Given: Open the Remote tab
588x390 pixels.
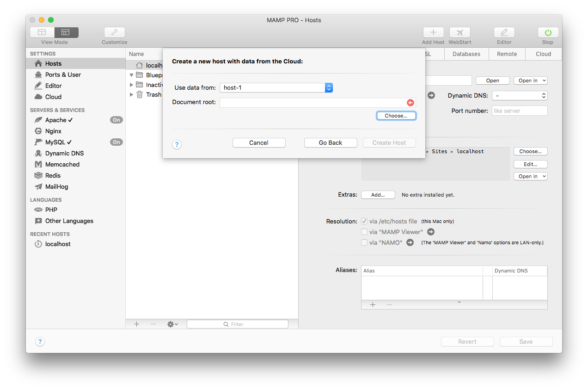Looking at the screenshot, I should (507, 54).
